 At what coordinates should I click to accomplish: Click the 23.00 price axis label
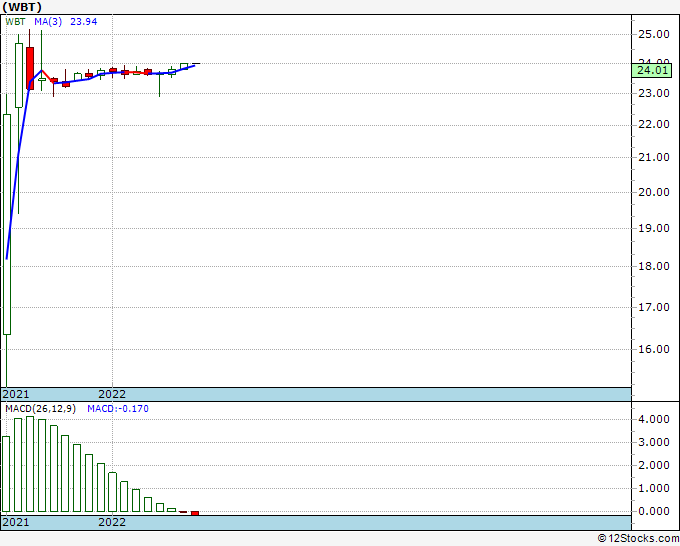coord(654,93)
